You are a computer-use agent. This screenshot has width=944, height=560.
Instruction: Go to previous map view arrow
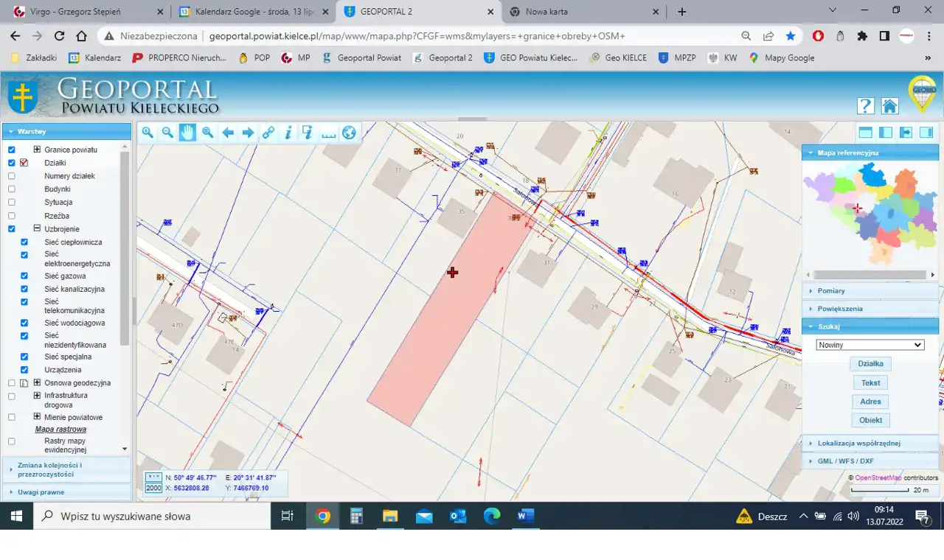point(228,133)
